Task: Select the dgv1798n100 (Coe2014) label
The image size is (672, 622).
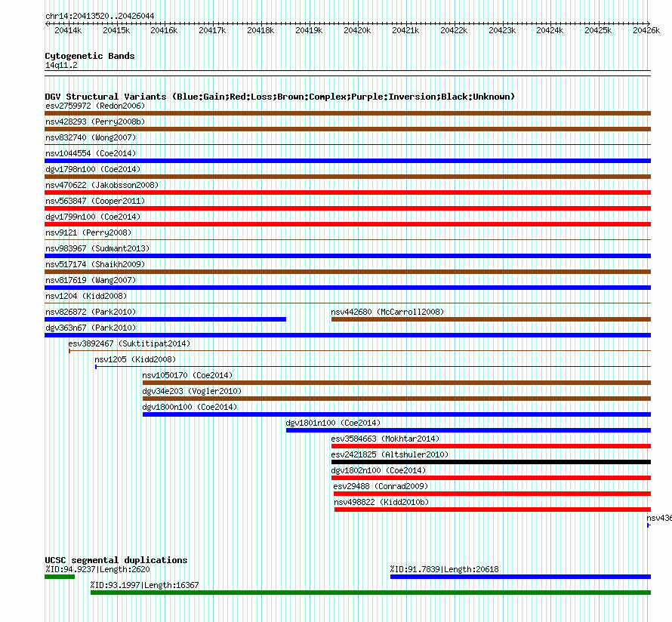Action: (x=93, y=169)
